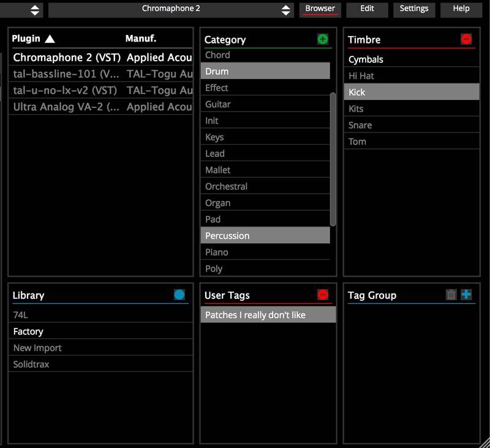Select the Solidtrax library
This screenshot has height=448, width=490.
100,364
